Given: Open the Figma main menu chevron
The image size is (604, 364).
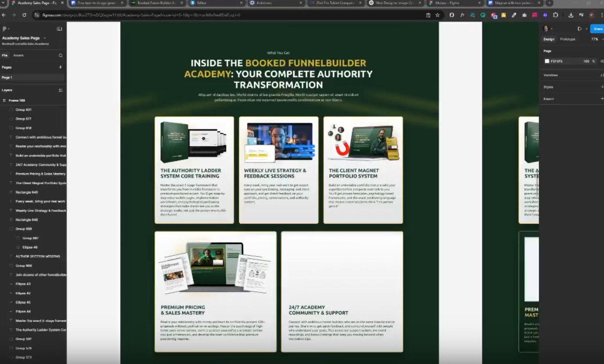Looking at the screenshot, I should (x=9, y=29).
